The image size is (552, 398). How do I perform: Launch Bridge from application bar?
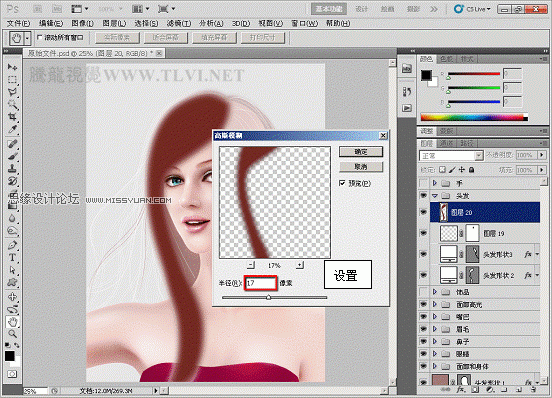pyautogui.click(x=38, y=9)
